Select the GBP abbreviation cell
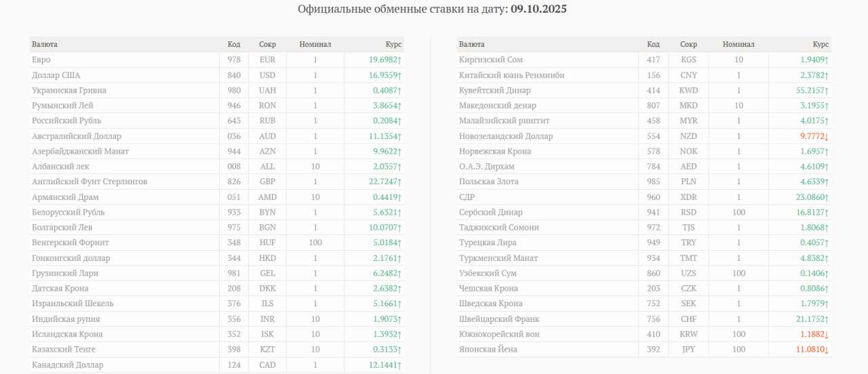The height and width of the screenshot is (374, 868). (267, 182)
